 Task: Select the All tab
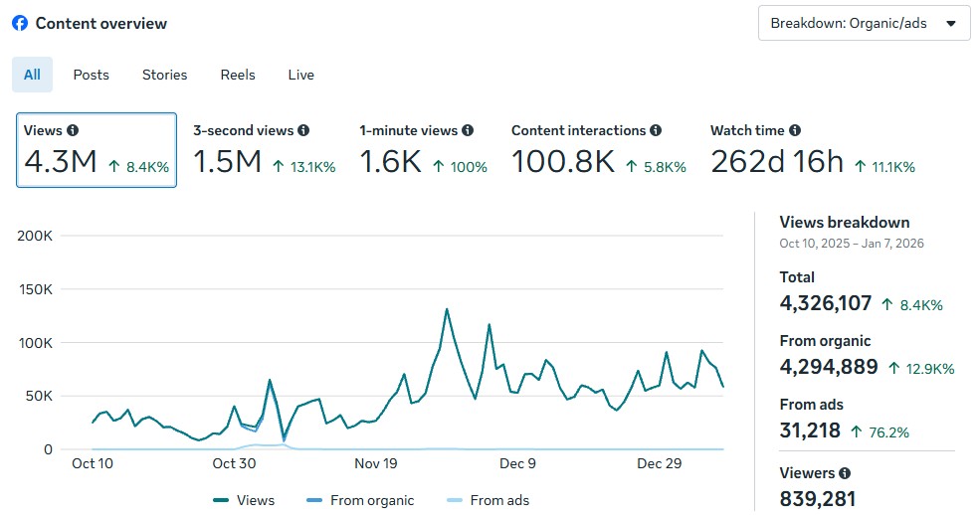pos(32,75)
